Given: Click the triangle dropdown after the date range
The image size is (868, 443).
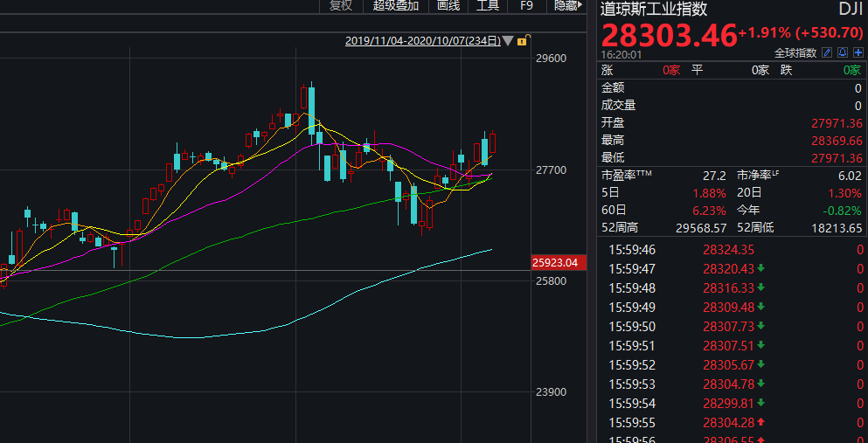Looking at the screenshot, I should [x=509, y=41].
